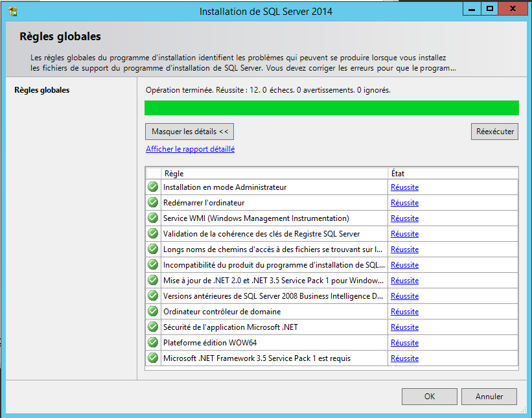This screenshot has height=418, width=532.
Task: Click the SQL Server setup icon in title bar
Action: click(x=13, y=11)
